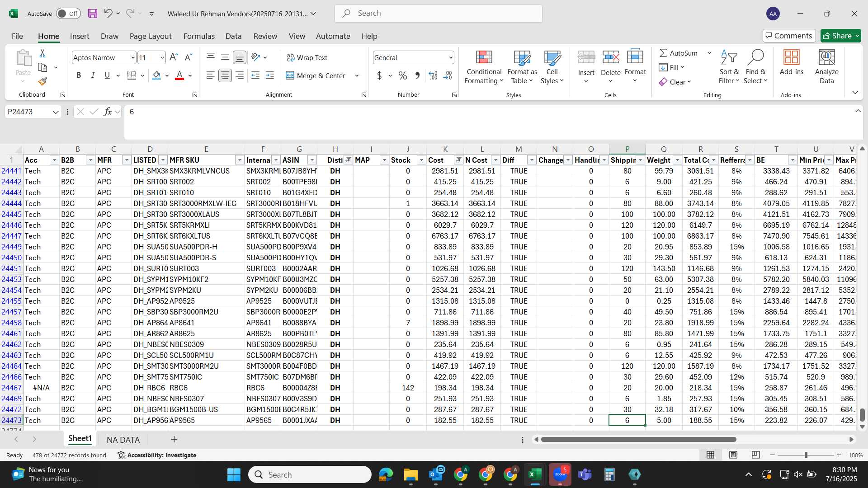Toggle Underline formatting
Image resolution: width=868 pixels, height=488 pixels.
[x=107, y=75]
